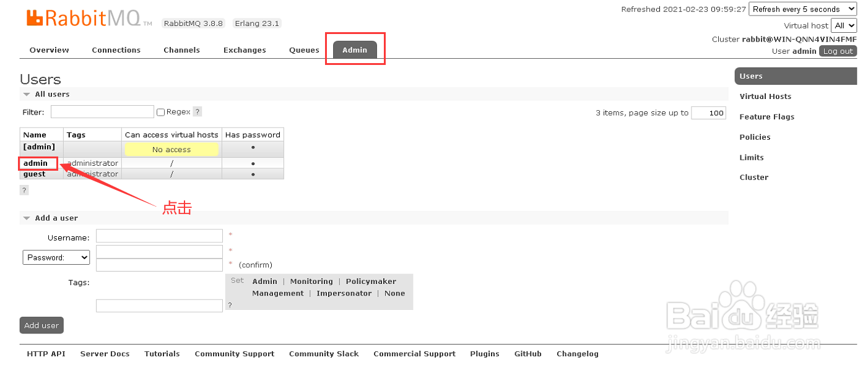Switch to the Channels tab

point(182,50)
